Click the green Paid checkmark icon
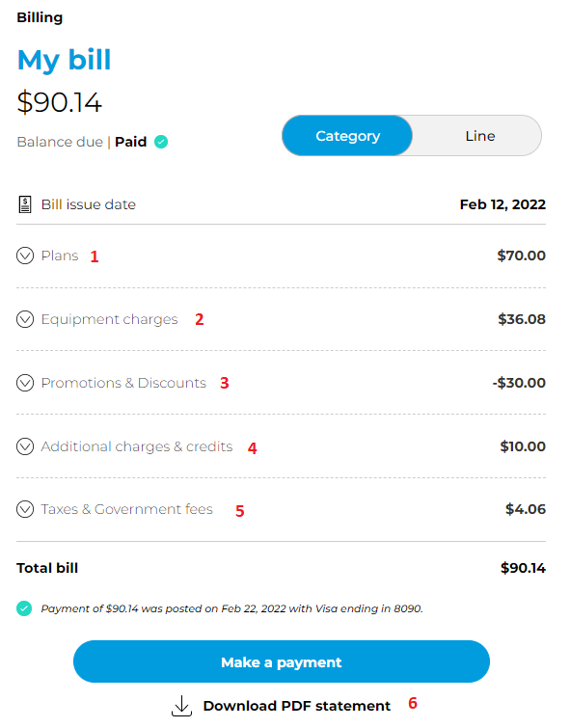 [x=161, y=142]
